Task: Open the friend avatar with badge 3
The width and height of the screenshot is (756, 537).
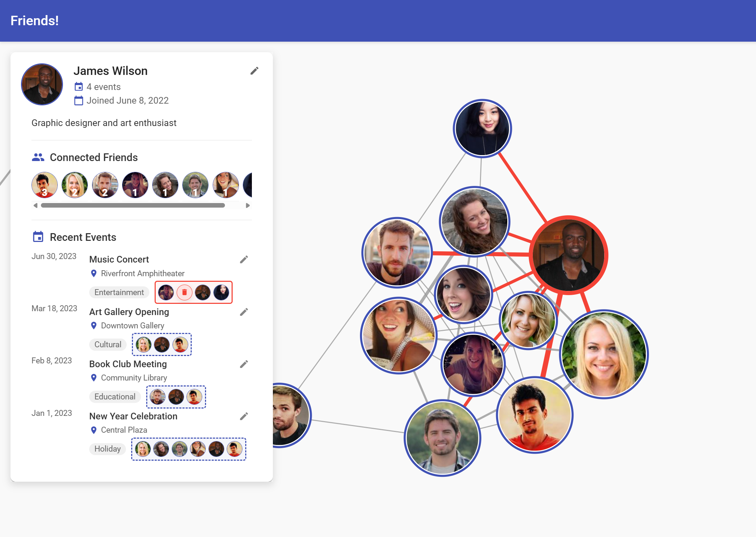Action: click(x=44, y=185)
